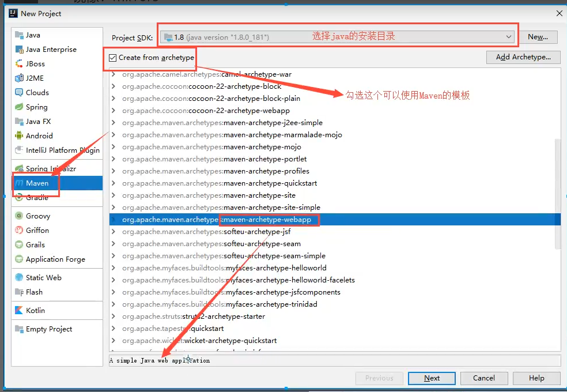This screenshot has height=392, width=567.
Task: Select Static Web project type label
Action: coord(44,277)
